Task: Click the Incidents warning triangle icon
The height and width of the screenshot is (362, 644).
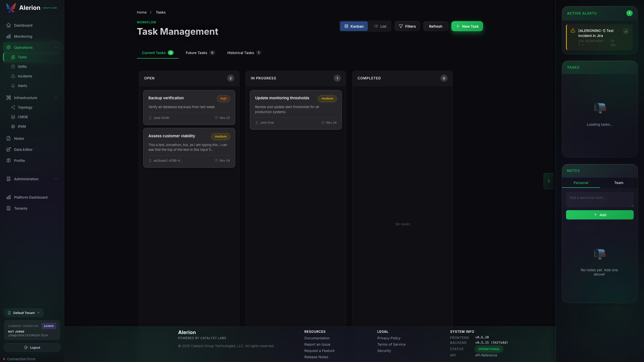Action: point(13,76)
